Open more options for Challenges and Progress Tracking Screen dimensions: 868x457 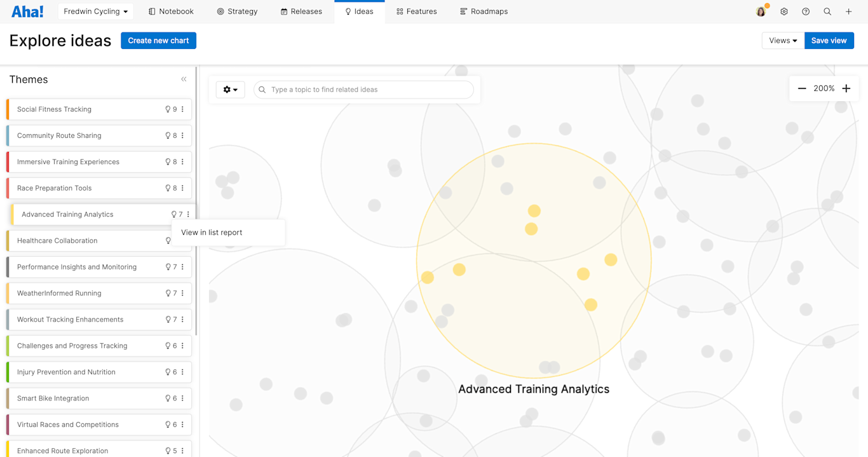coord(182,346)
